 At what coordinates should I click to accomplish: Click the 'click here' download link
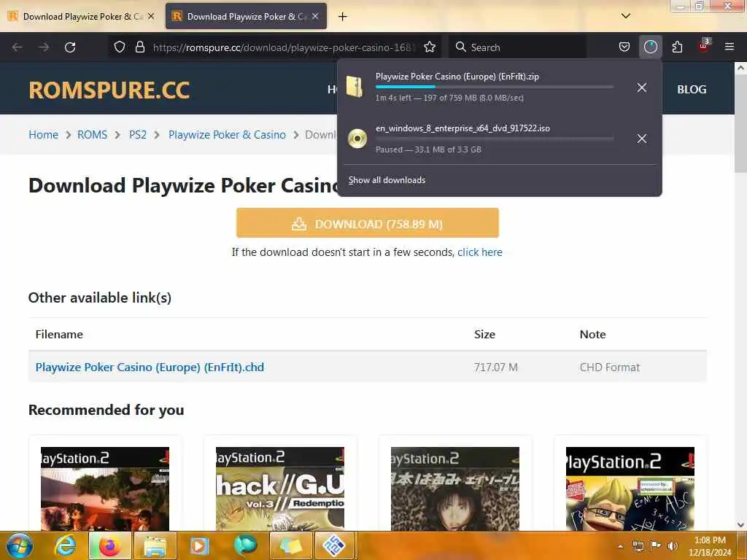pos(480,252)
